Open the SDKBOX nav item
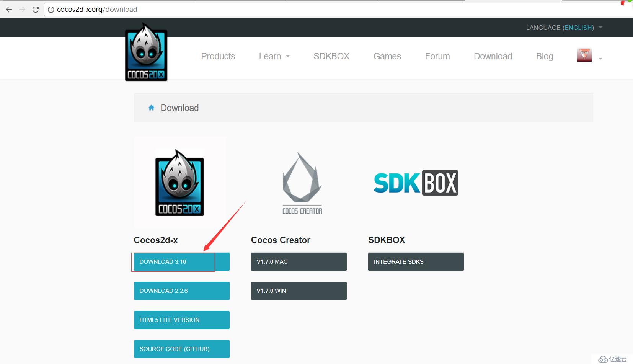 pos(331,56)
